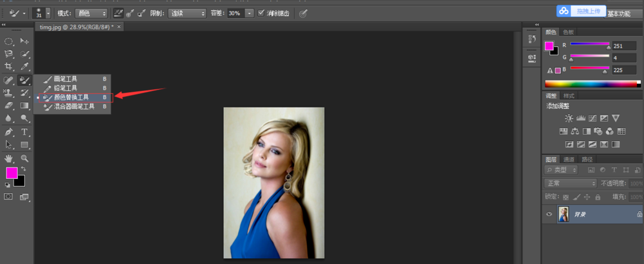The height and width of the screenshot is (264, 644).
Task: Open the 容差 slider dropdown arrow
Action: [x=250, y=13]
